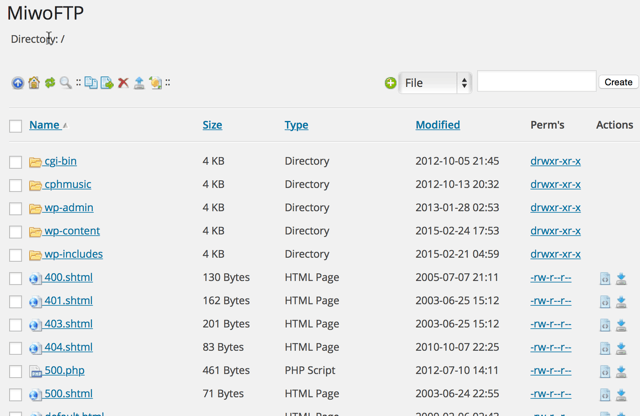This screenshot has width=640, height=416.
Task: Download 500.shtml via its action icon
Action: click(x=621, y=395)
